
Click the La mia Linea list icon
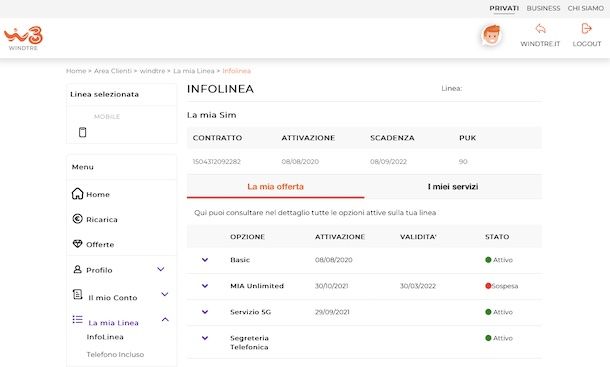pyautogui.click(x=77, y=320)
